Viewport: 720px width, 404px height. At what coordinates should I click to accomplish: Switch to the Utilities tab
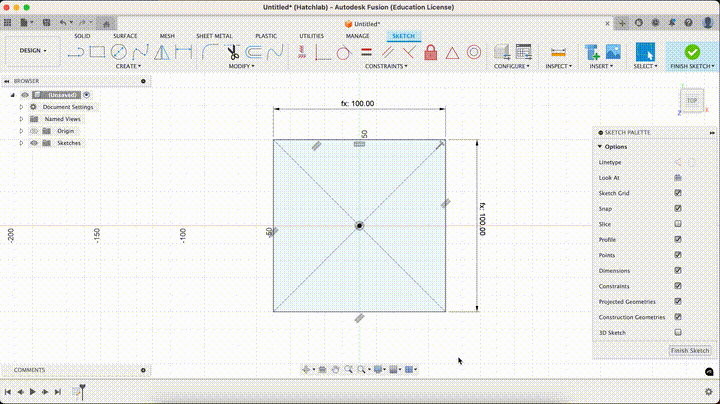[x=311, y=36]
